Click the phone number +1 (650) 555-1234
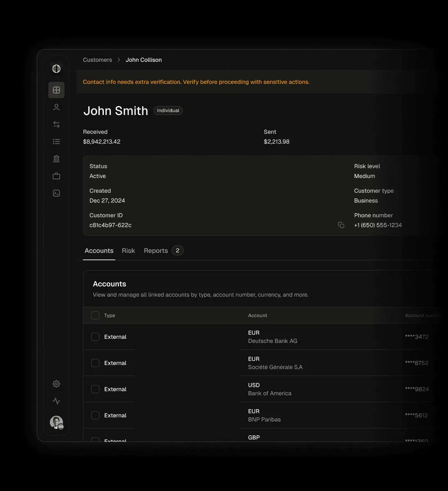 coord(378,225)
